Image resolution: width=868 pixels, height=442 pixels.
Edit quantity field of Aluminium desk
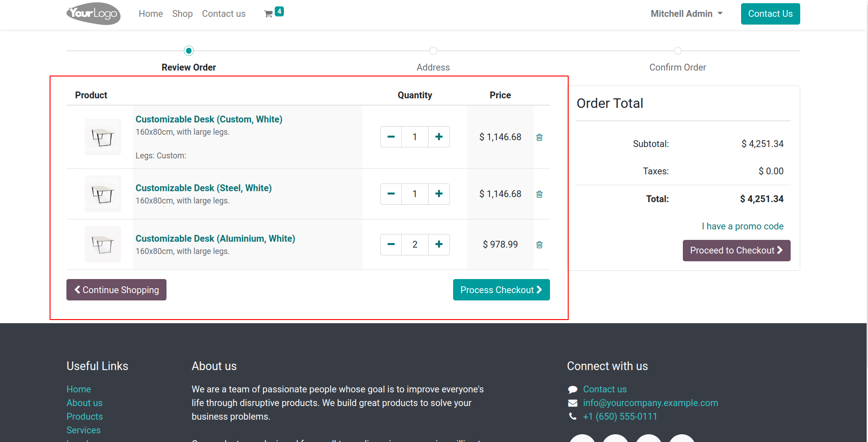(414, 244)
